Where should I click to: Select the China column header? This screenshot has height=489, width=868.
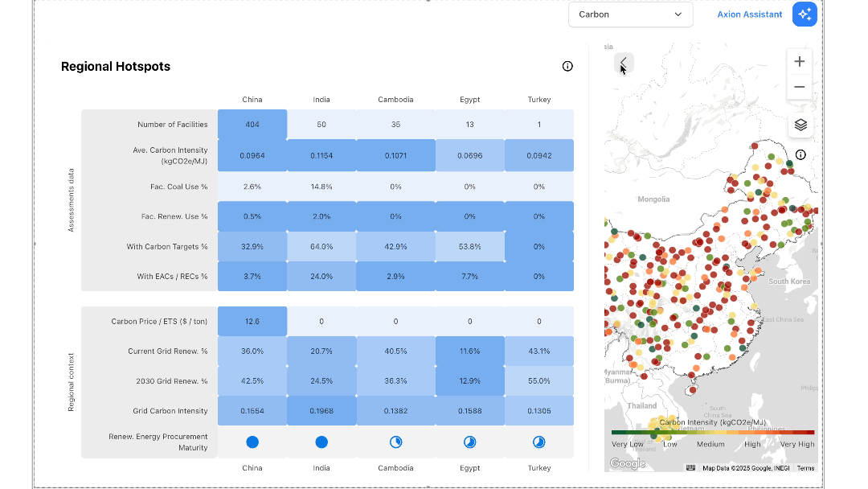252,100
